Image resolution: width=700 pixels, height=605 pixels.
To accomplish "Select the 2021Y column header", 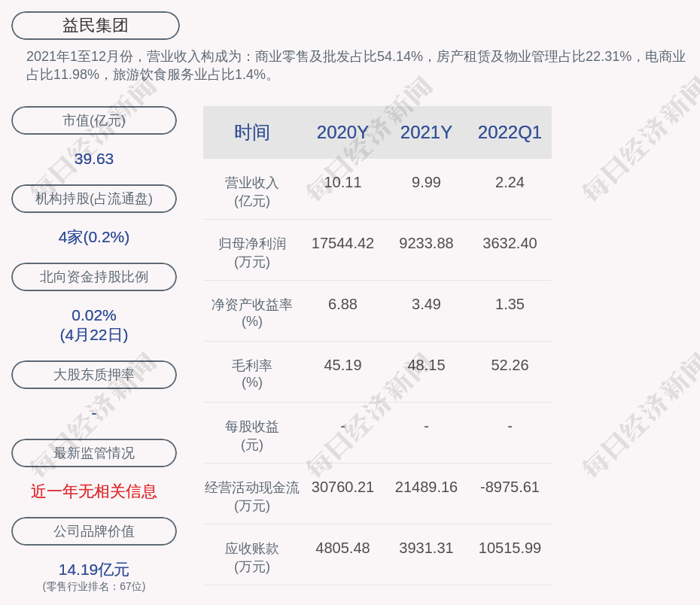I will click(x=426, y=132).
